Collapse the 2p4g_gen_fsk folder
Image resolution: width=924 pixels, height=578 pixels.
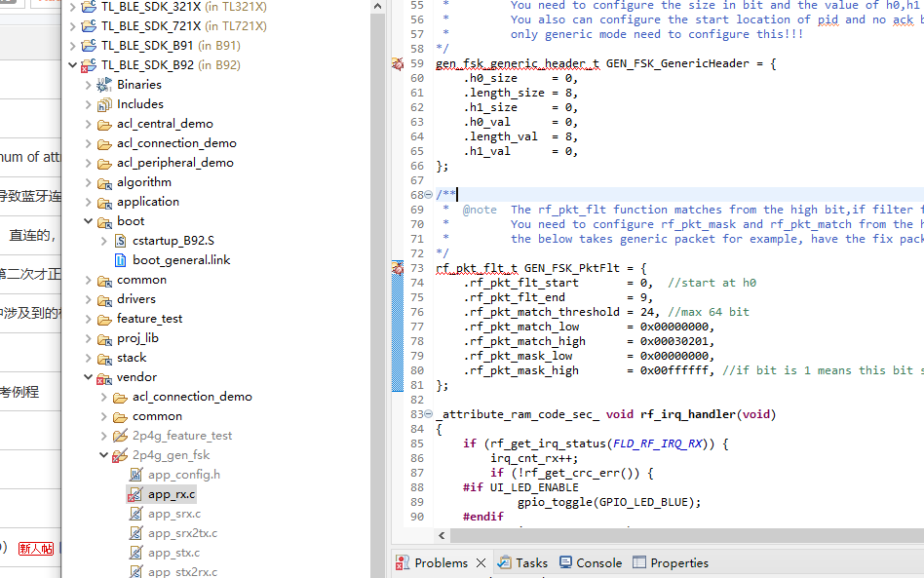[103, 455]
